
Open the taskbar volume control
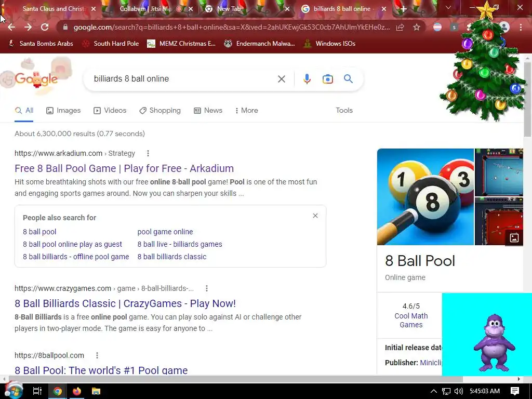(x=458, y=391)
